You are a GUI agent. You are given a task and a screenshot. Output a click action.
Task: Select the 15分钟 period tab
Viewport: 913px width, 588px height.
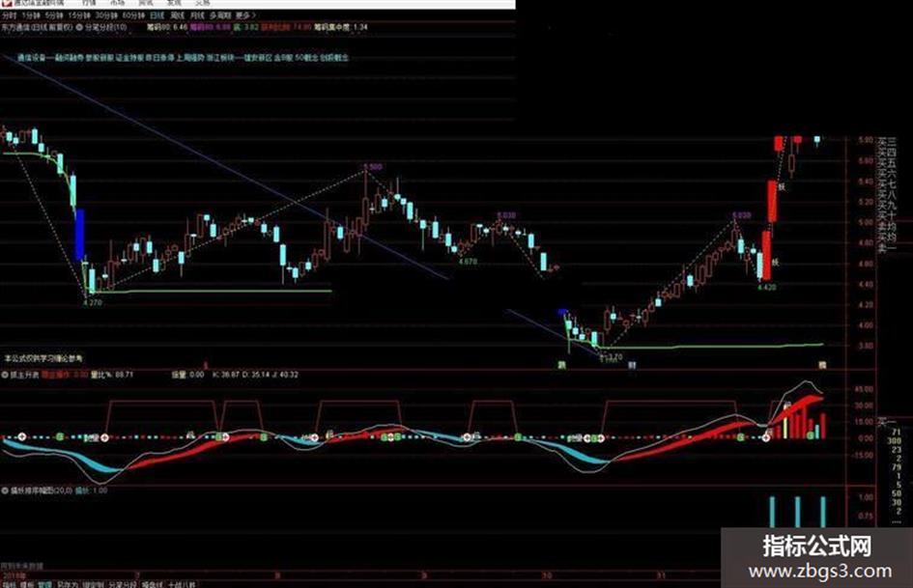[78, 15]
